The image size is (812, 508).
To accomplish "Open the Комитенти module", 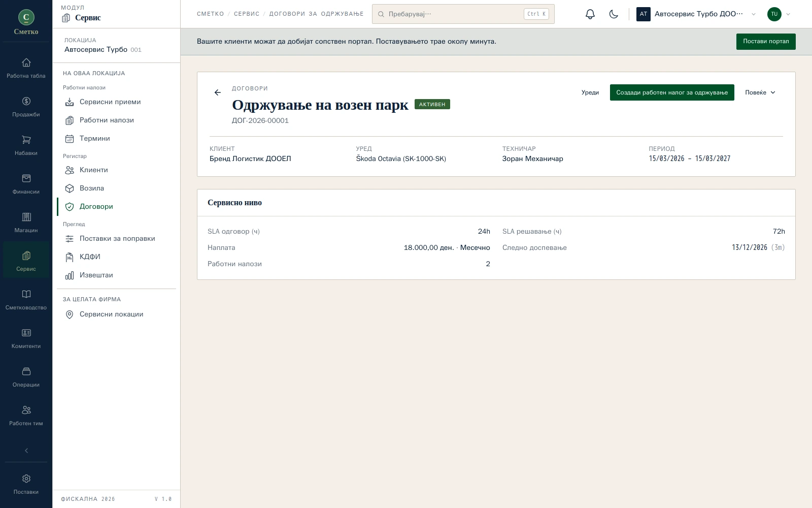I will [x=26, y=338].
